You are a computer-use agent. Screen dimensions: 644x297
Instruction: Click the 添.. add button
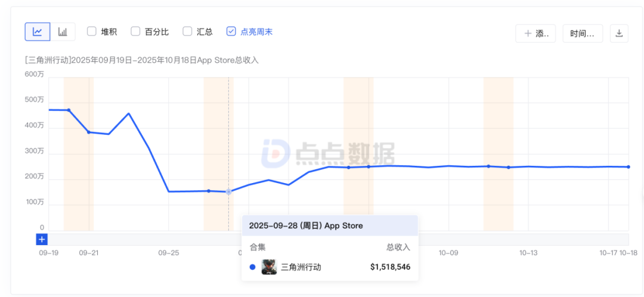[535, 33]
